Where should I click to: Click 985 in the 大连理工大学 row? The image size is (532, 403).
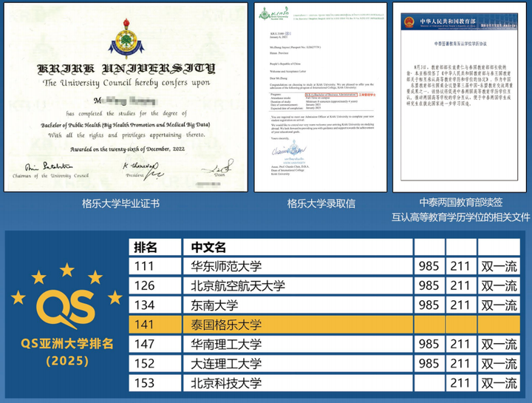(x=429, y=364)
